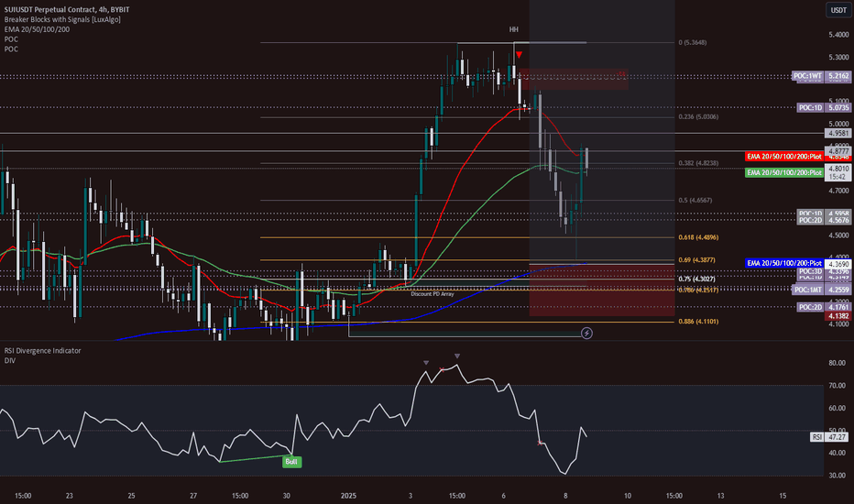Click the Fib 0.69 (4.3877) label
Viewport: 854px width, 504px height.
[696, 260]
